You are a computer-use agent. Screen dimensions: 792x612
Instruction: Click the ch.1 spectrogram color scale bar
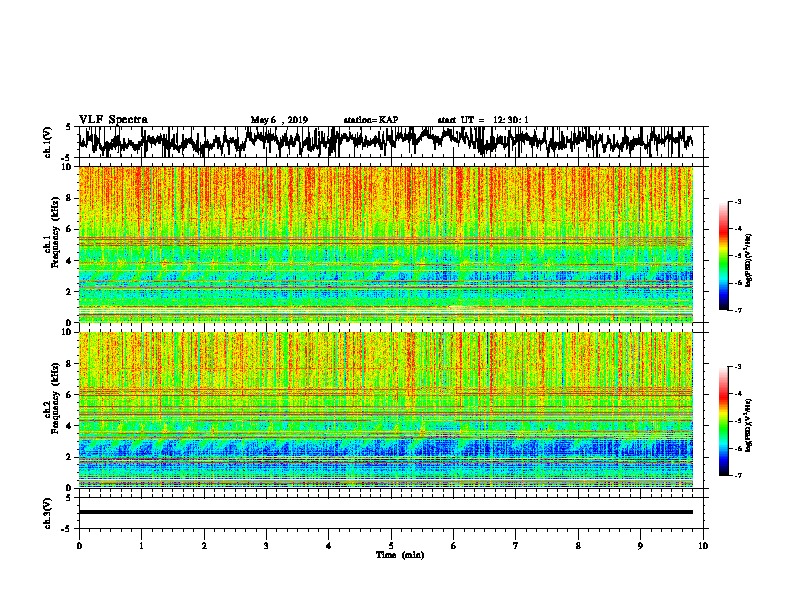click(724, 256)
